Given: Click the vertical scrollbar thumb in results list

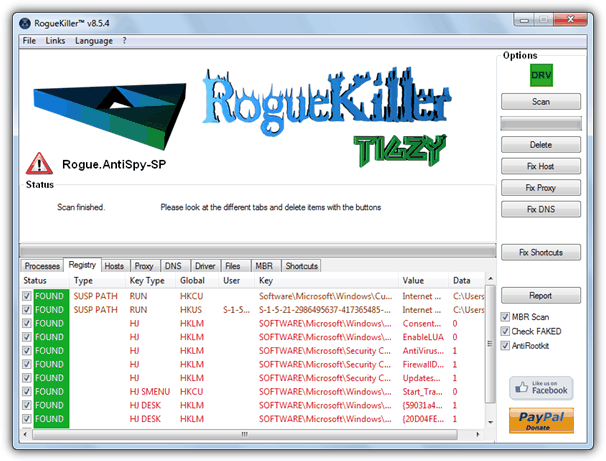Looking at the screenshot, I should pos(490,344).
